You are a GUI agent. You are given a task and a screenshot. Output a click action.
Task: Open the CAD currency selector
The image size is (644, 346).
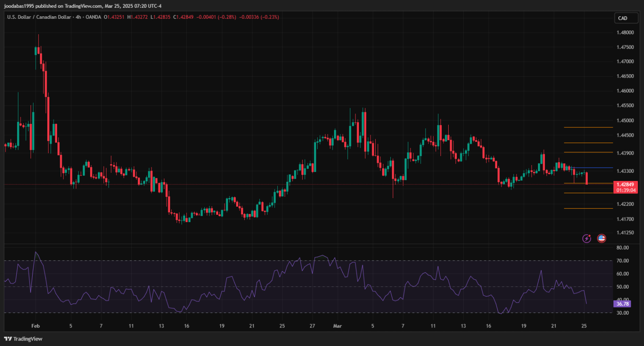pos(623,18)
